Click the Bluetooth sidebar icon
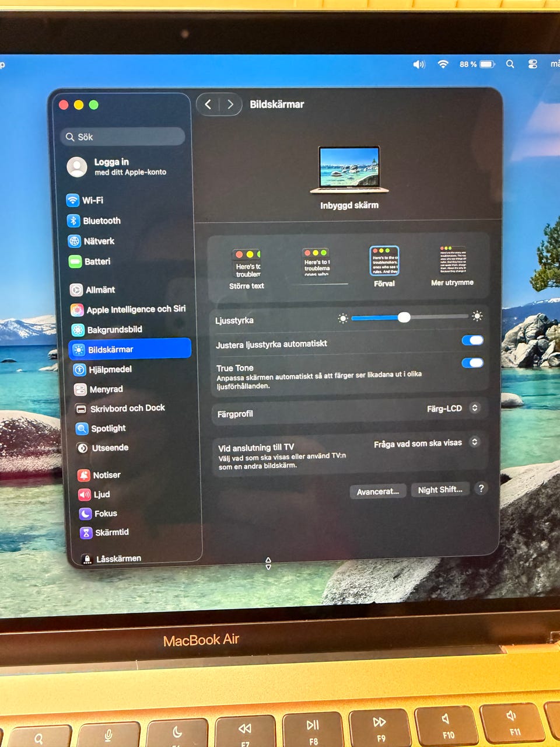 coord(73,221)
